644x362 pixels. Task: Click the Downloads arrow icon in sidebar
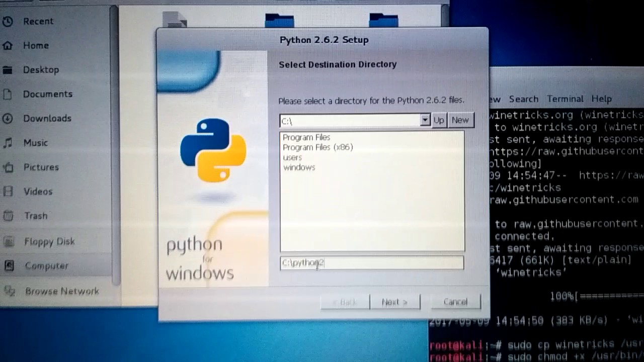[x=8, y=119]
